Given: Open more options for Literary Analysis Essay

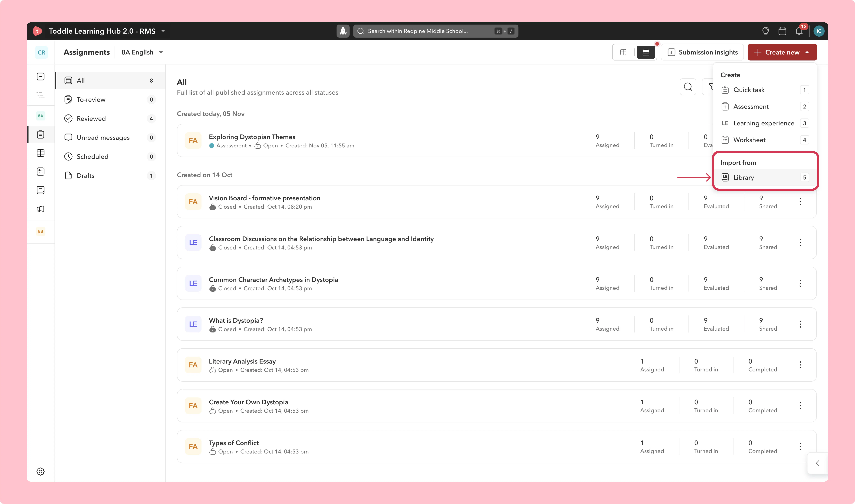Looking at the screenshot, I should [x=800, y=365].
